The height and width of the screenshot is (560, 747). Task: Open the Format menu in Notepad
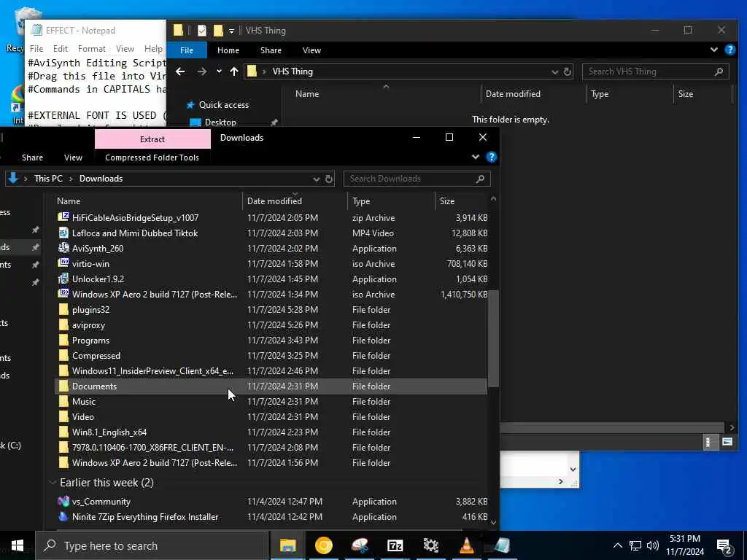[91, 49]
